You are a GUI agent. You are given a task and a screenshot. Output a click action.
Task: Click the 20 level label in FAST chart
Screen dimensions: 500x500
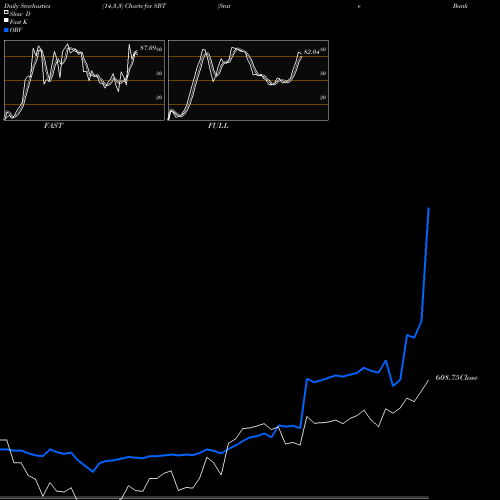(x=159, y=97)
